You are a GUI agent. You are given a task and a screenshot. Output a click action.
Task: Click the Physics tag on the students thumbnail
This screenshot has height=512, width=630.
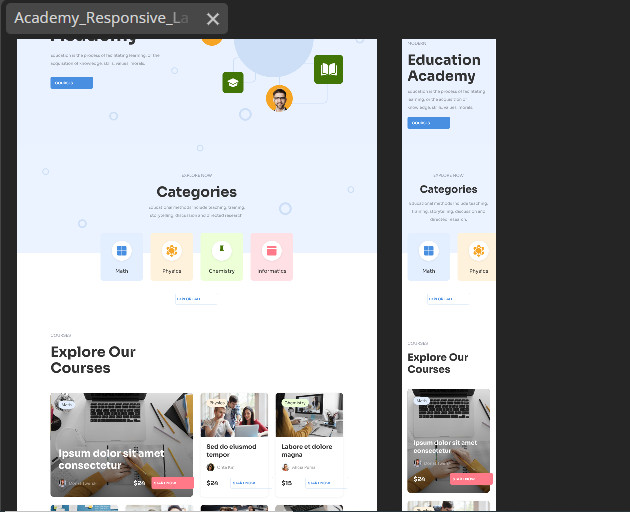point(217,403)
